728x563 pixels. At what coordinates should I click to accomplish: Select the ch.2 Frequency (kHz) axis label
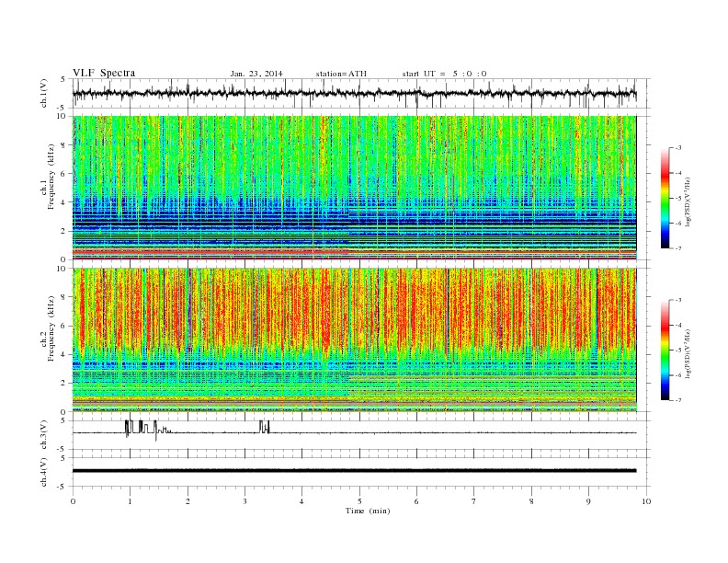coord(47,328)
